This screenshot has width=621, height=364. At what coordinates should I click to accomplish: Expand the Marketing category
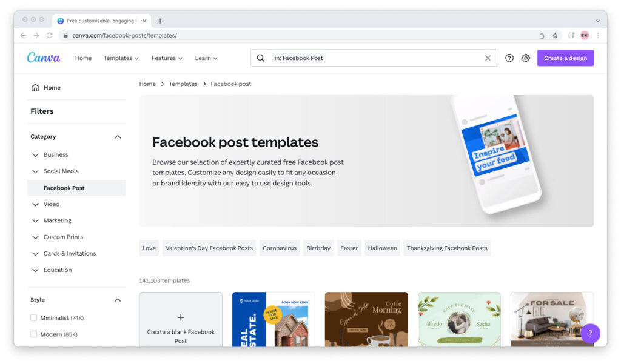[x=35, y=221]
